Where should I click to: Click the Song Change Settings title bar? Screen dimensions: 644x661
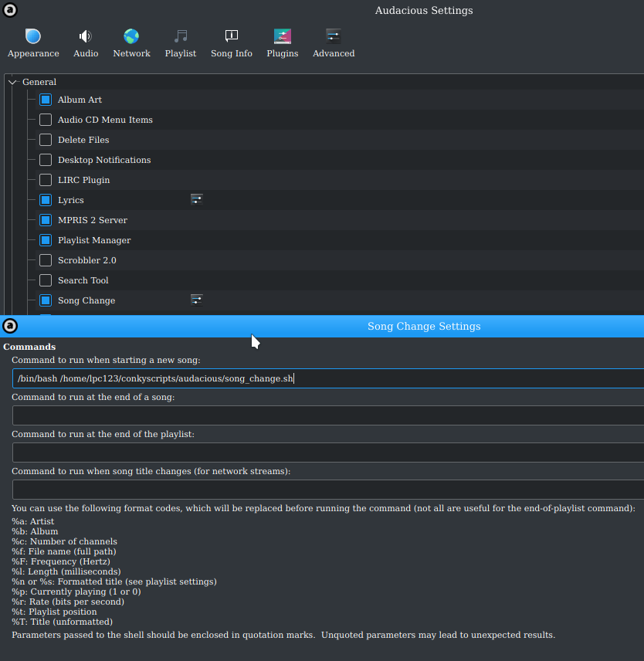(x=322, y=327)
